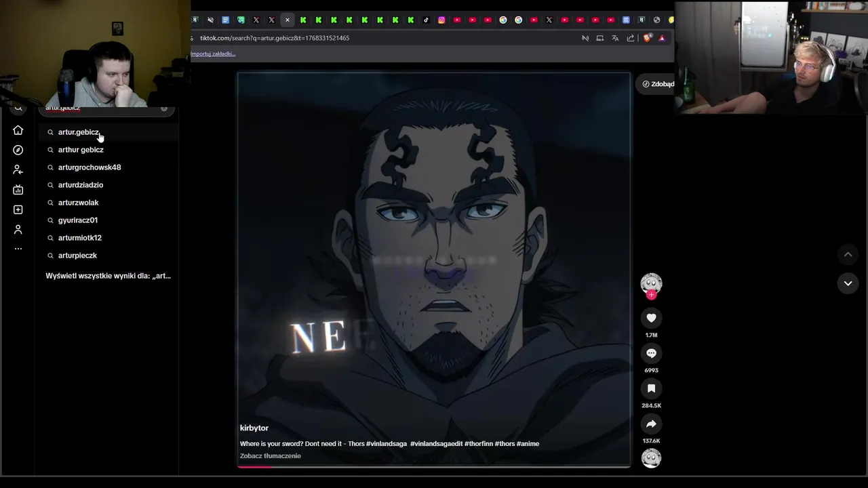This screenshot has width=868, height=488.
Task: Click the share page icon in address bar
Action: point(631,38)
